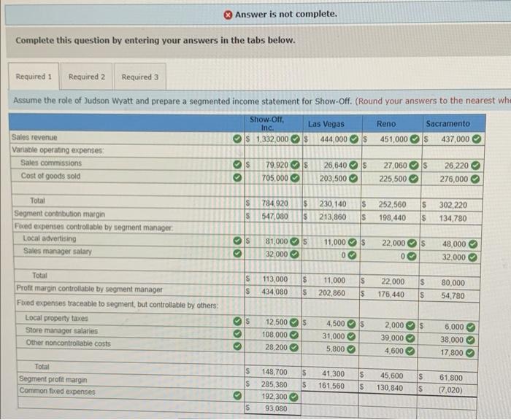Click the Show-Off segment profit margin 285,380
The image size is (511, 420).
pyautogui.click(x=274, y=385)
